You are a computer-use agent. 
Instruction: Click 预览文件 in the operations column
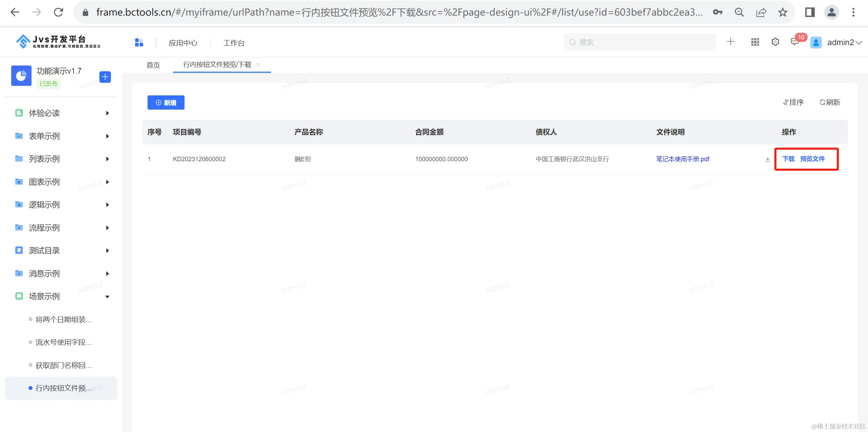812,159
